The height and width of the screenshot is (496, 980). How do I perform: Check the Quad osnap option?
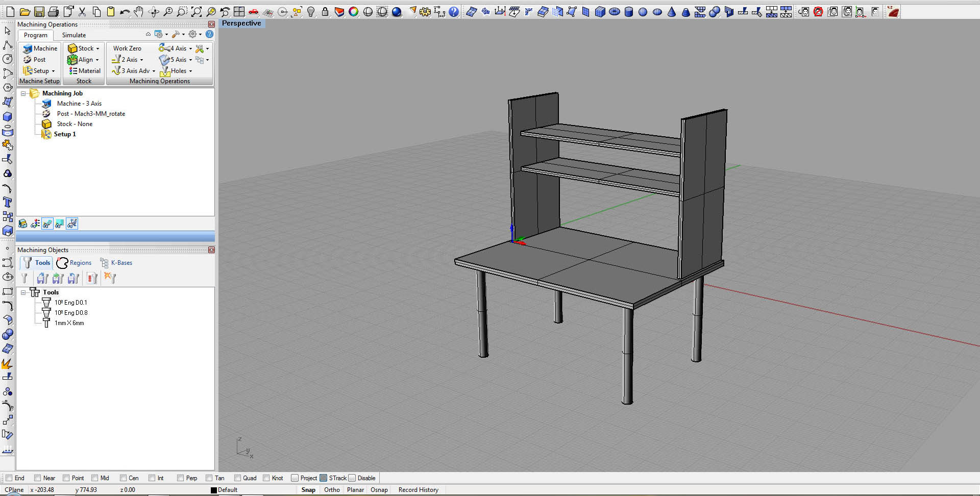point(237,478)
